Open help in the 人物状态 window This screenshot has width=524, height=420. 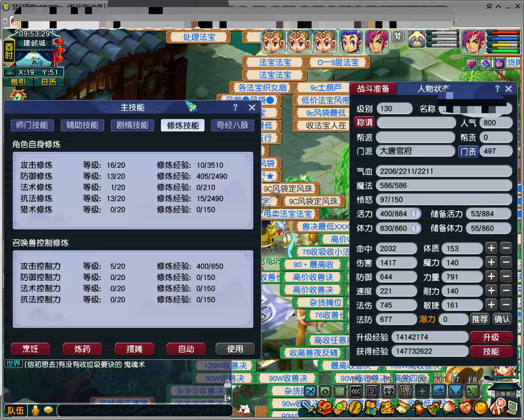(497, 88)
